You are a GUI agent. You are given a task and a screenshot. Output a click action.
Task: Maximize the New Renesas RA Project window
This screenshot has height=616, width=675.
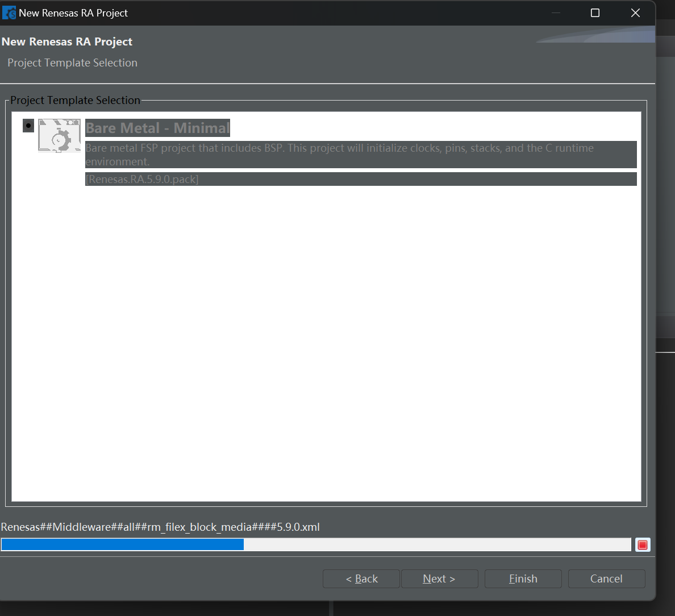pyautogui.click(x=595, y=13)
